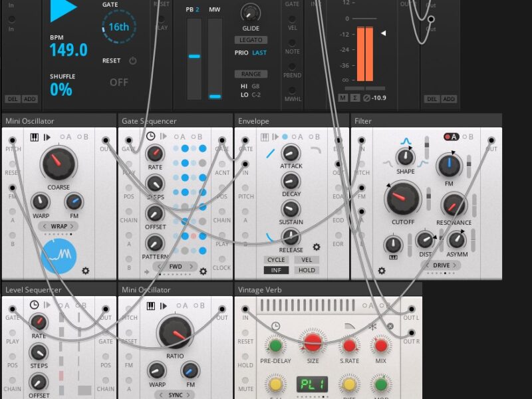Select snapshot A on the Gate Sequencer
Image resolution: width=532 pixels, height=399 pixels.
click(x=180, y=137)
